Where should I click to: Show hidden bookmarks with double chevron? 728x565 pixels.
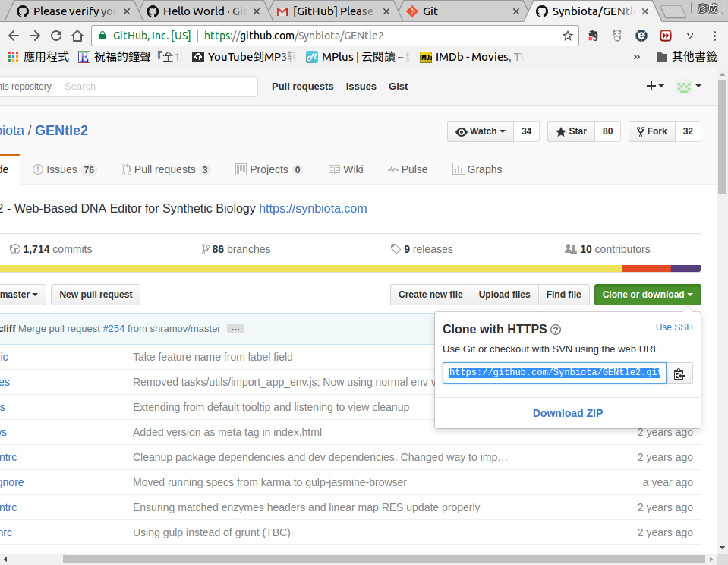637,57
